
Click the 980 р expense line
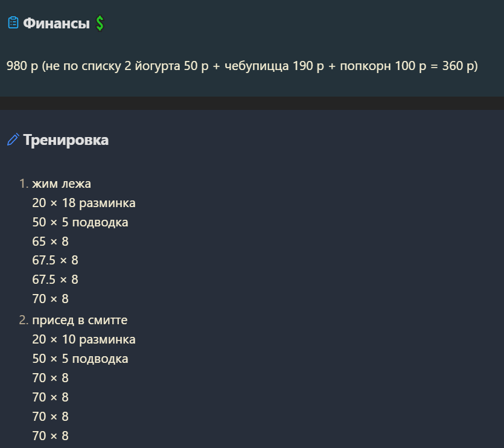[242, 66]
